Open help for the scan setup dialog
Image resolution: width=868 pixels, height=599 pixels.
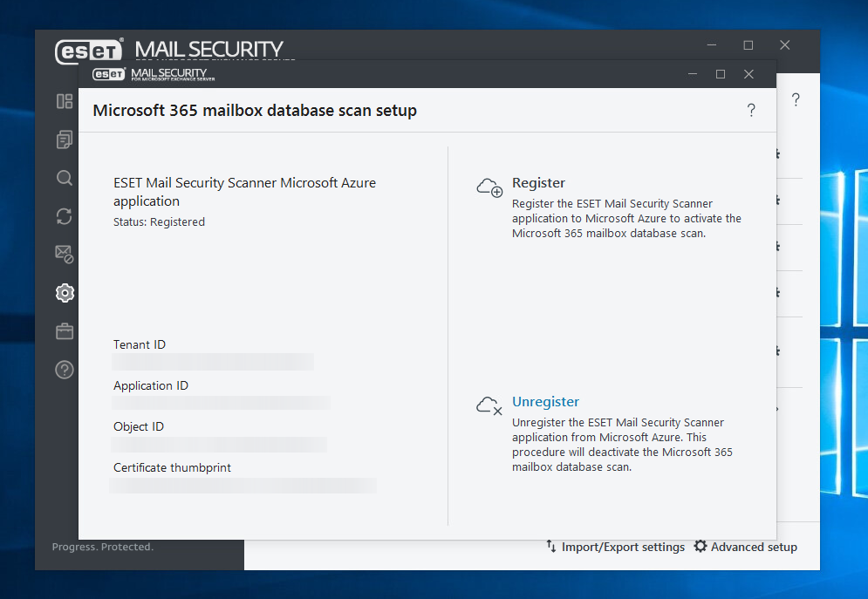pos(750,111)
